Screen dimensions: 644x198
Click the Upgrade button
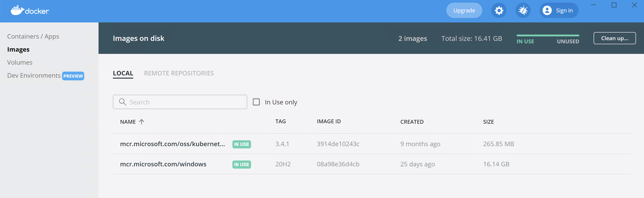464,11
